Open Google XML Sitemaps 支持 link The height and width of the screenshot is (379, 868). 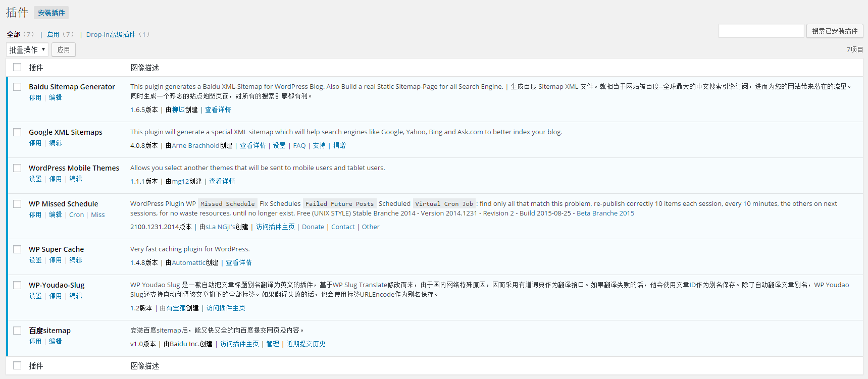tap(319, 145)
